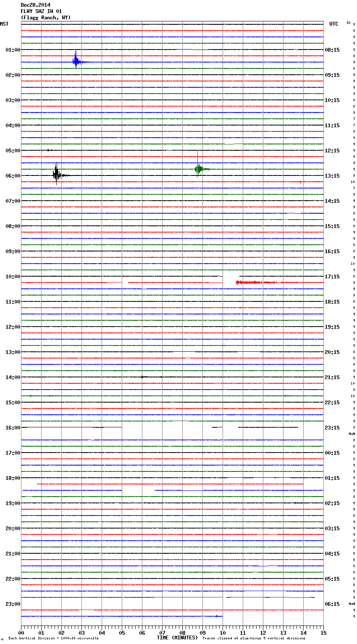Select the 15:00 MST time label
Viewport: 357px width, 644px height.
pyautogui.click(x=13, y=403)
